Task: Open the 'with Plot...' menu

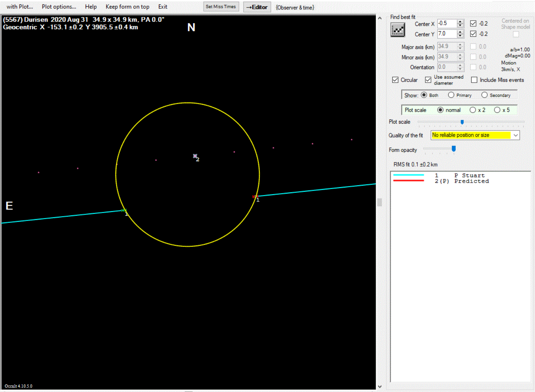Action: (20, 7)
